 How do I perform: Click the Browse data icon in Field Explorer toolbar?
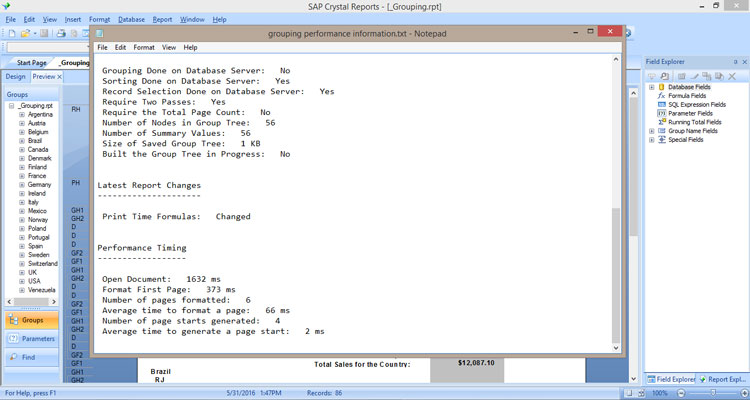click(x=664, y=76)
